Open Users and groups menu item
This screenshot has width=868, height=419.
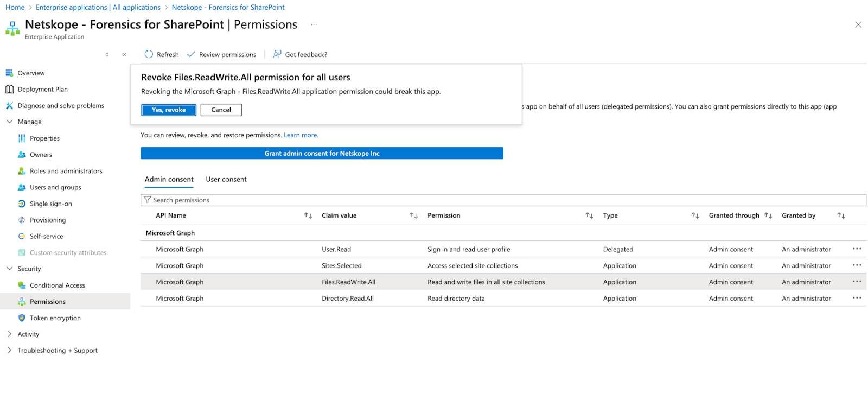point(55,187)
